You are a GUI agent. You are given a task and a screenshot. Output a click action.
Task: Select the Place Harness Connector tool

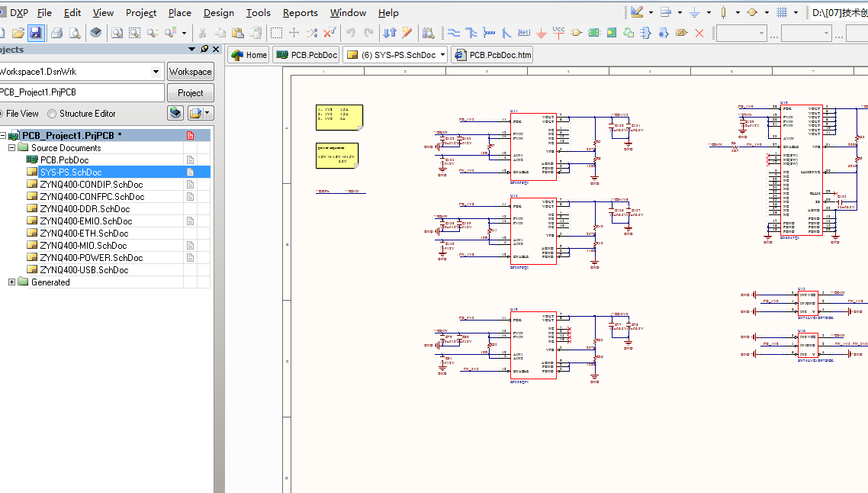(646, 34)
